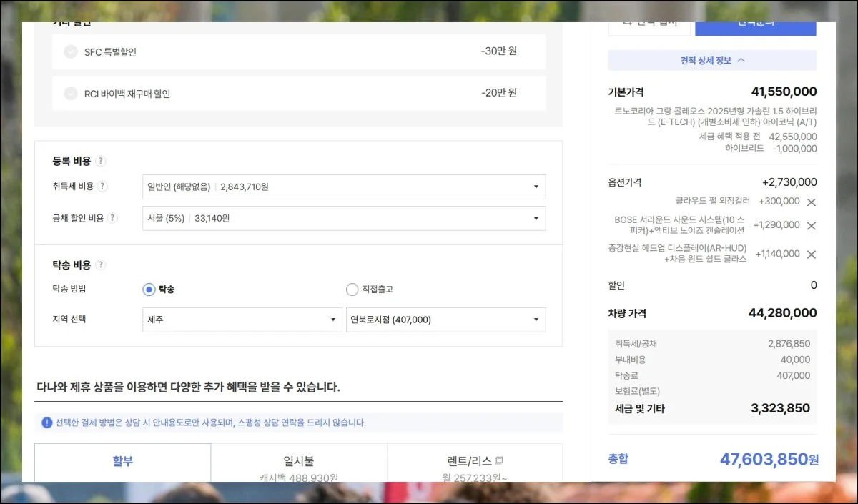Delete 증강현실 헤드업 디스플레이 option via X
This screenshot has height=504, width=858.
(811, 255)
